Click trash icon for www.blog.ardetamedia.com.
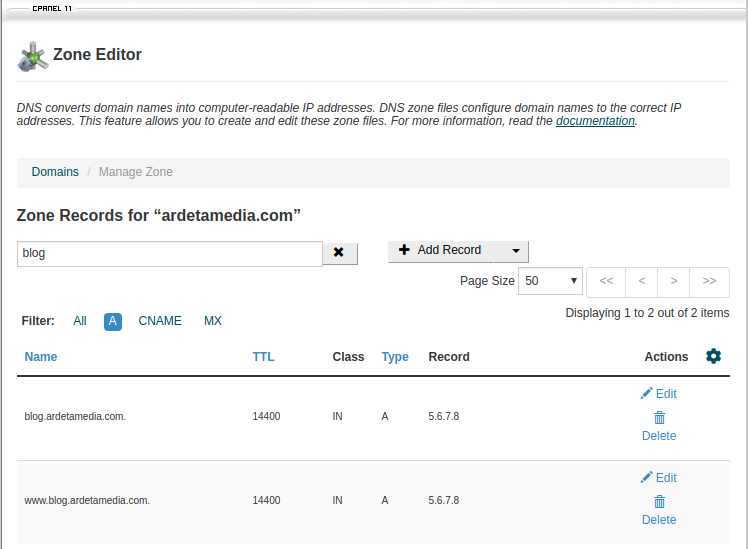The width and height of the screenshot is (748, 549). pyautogui.click(x=659, y=502)
